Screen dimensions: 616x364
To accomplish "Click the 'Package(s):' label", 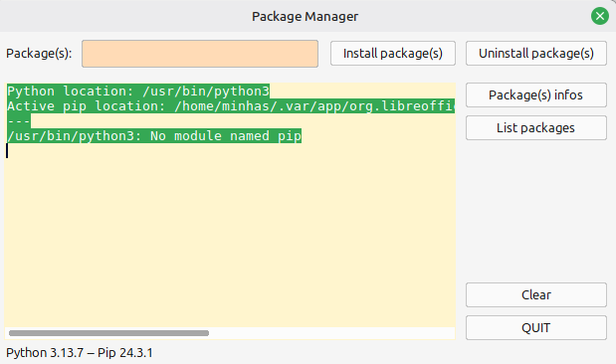I will [39, 54].
